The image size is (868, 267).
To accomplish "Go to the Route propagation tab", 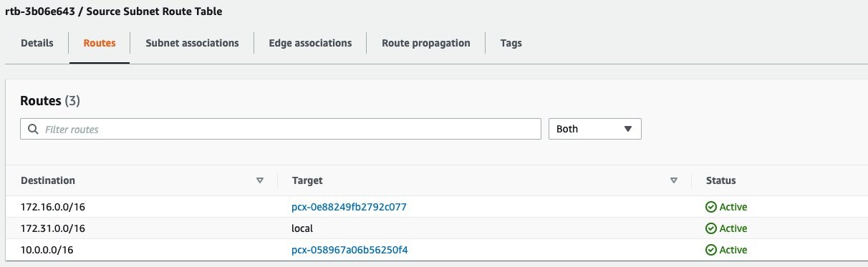I will 426,43.
